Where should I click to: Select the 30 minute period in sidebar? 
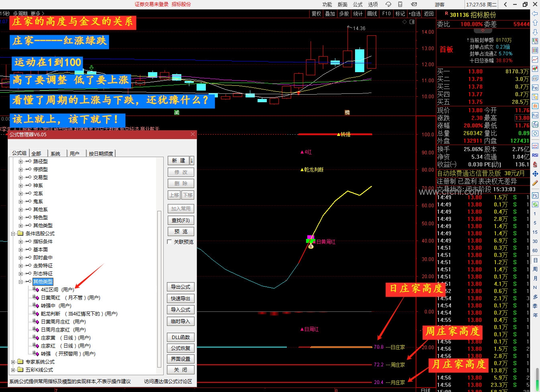point(535,241)
